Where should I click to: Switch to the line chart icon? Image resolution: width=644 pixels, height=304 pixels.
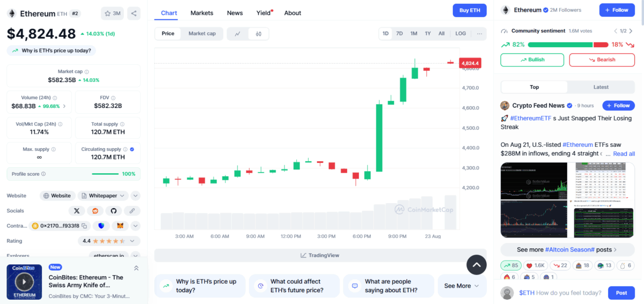237,34
